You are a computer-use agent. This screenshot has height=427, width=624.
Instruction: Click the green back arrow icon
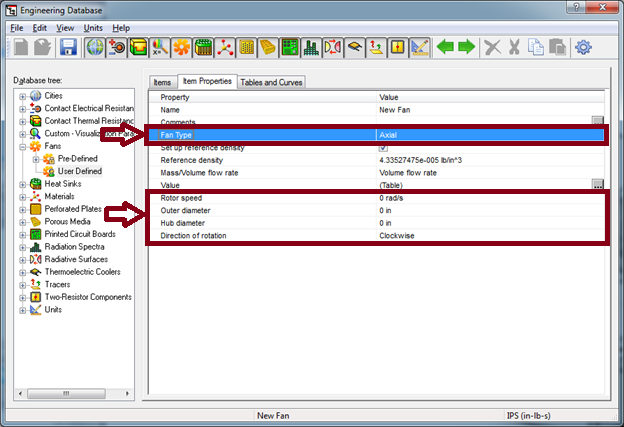pos(443,47)
